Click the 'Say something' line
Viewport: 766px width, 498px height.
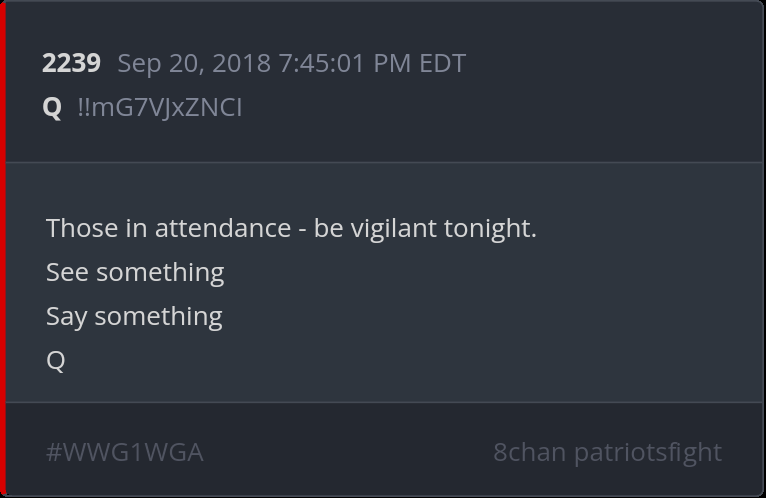pos(134,316)
